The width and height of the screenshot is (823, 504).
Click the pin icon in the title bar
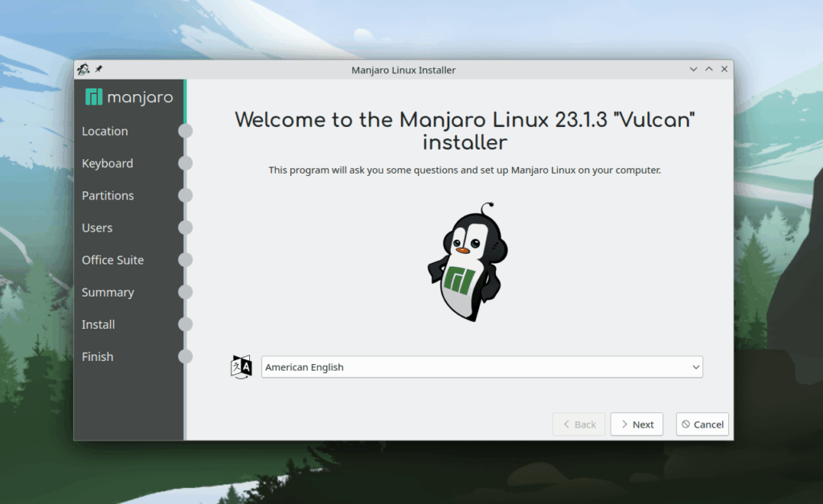click(x=97, y=69)
